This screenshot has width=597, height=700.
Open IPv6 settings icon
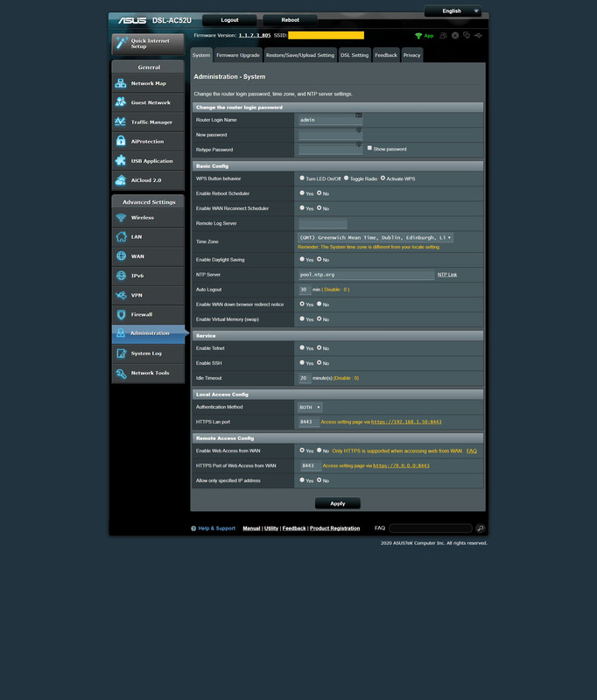[x=121, y=276]
